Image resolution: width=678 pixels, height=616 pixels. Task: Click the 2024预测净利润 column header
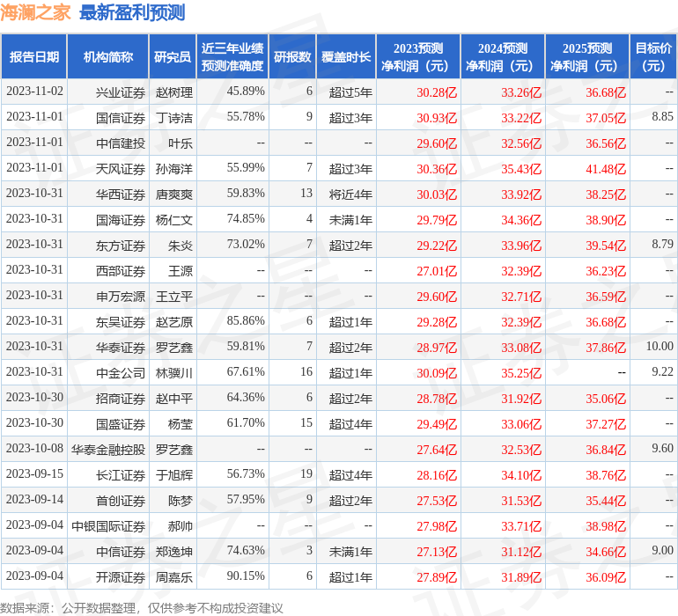[x=503, y=57]
